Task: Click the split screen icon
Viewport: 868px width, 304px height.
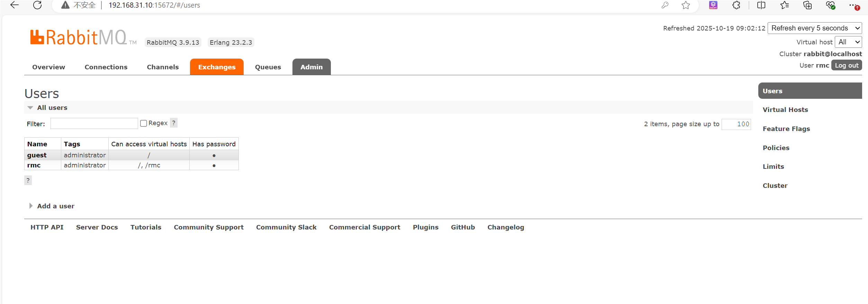Action: (761, 5)
